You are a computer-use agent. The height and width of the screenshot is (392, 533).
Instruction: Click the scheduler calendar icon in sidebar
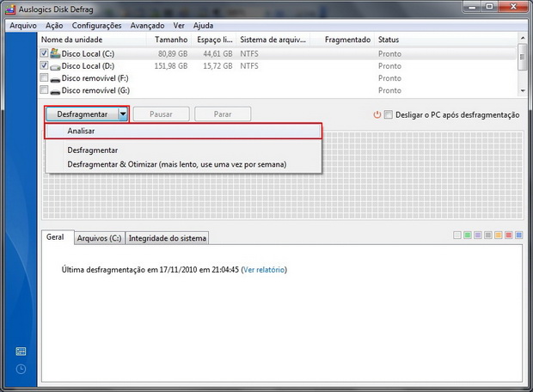coord(21,352)
